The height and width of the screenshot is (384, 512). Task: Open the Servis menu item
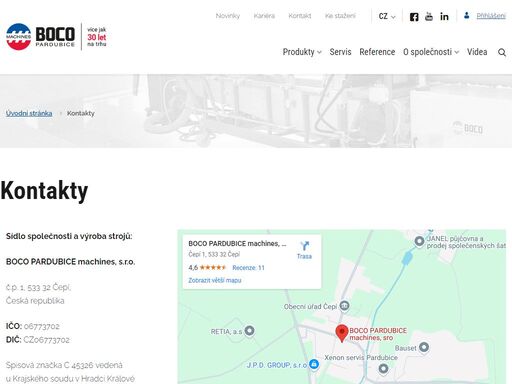340,52
